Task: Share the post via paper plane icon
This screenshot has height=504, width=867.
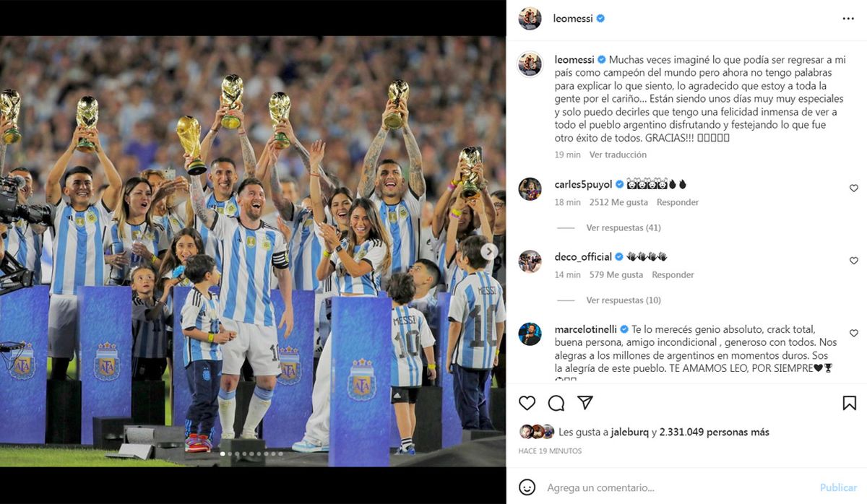Action: point(585,402)
